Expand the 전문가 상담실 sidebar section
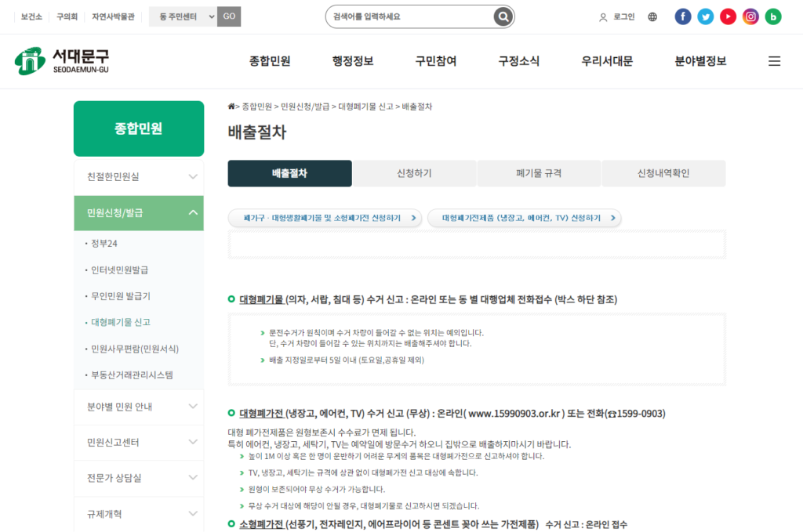The height and width of the screenshot is (532, 803). point(139,478)
